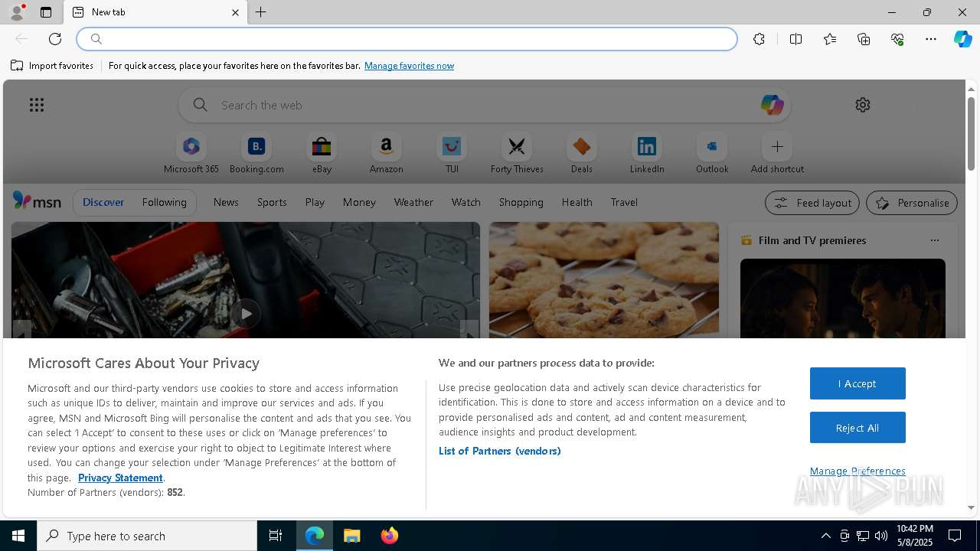Launch Firefox from taskbar
The width and height of the screenshot is (980, 551).
(x=390, y=536)
